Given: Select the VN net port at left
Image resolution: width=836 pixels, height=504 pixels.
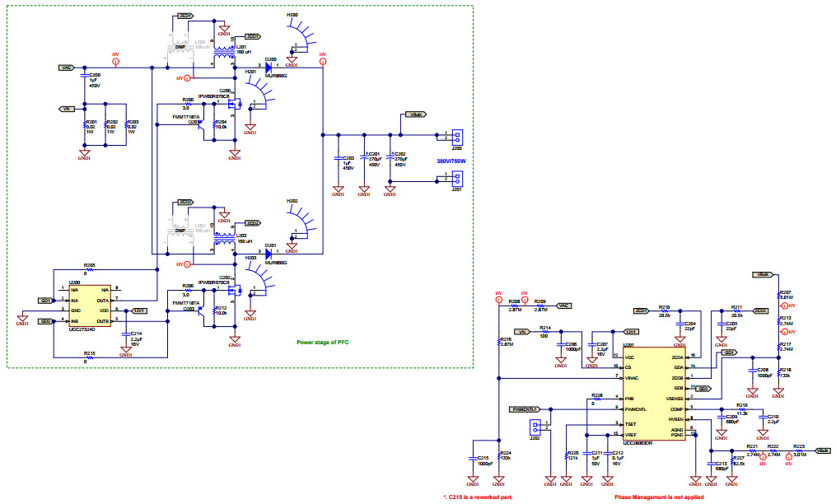Looking at the screenshot, I should tap(67, 109).
